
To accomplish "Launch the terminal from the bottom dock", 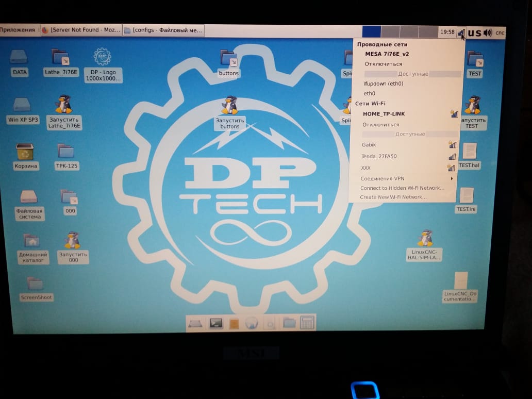I will (x=216, y=323).
